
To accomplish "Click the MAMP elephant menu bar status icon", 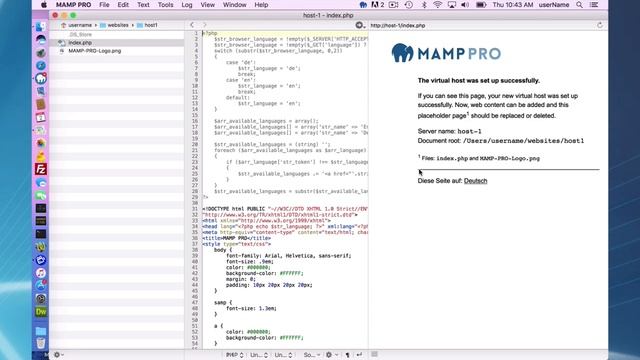I will (x=363, y=5).
